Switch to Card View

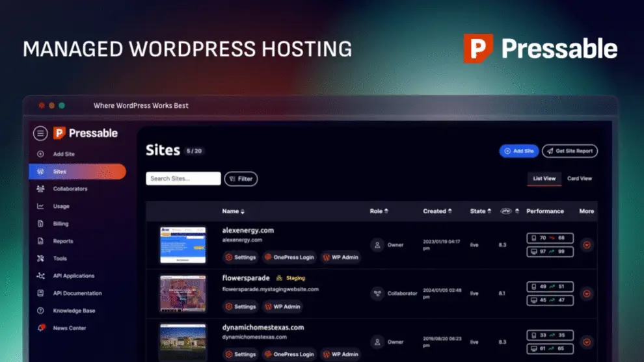tap(579, 179)
